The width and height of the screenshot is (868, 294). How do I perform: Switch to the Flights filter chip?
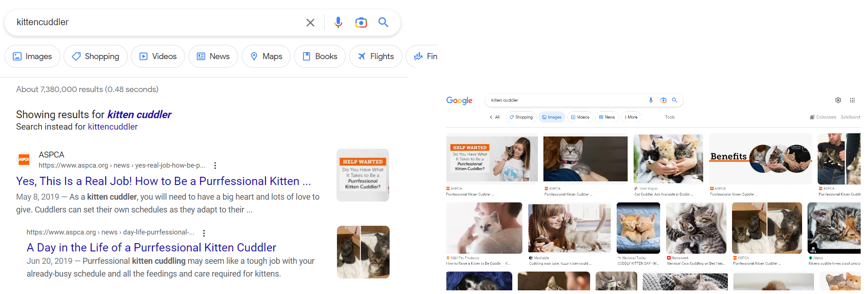click(x=376, y=56)
